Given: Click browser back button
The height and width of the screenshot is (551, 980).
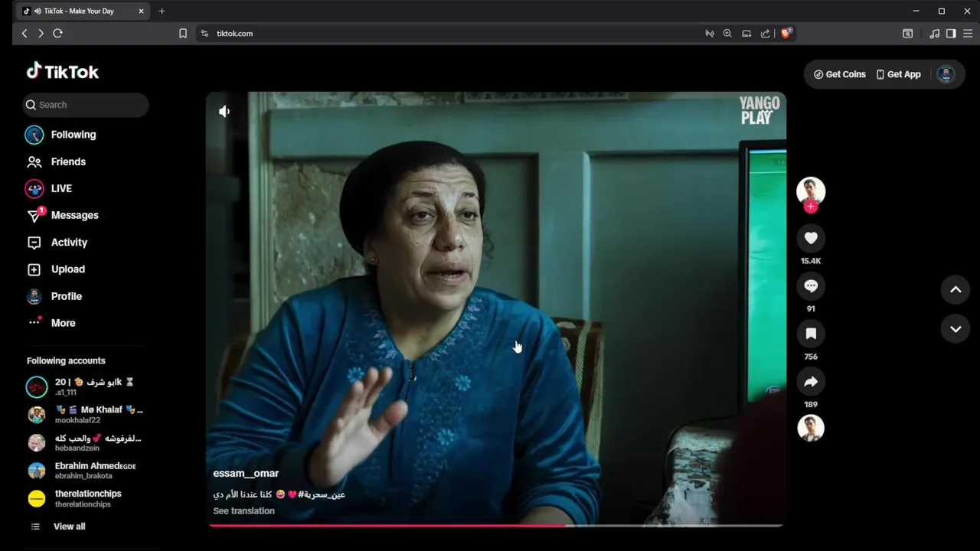Looking at the screenshot, I should (24, 34).
